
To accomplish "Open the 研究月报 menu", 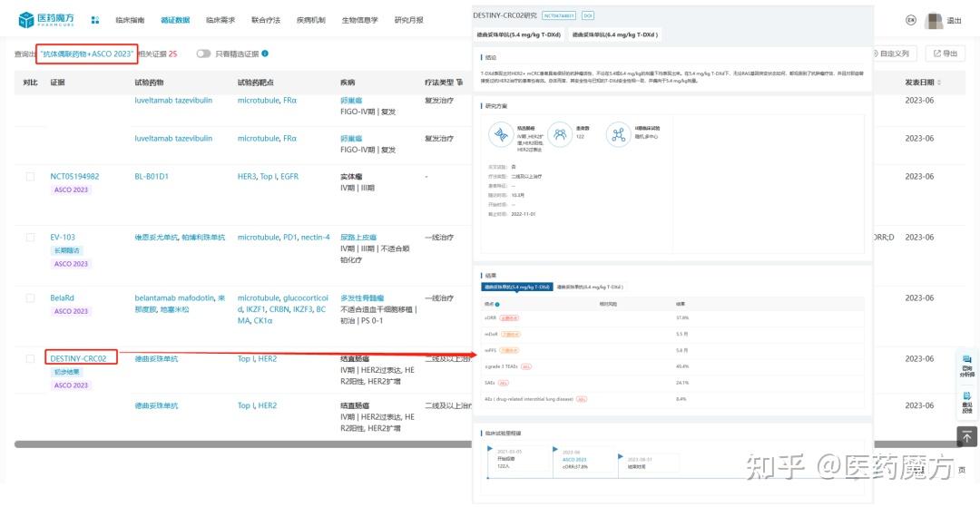I will click(408, 20).
